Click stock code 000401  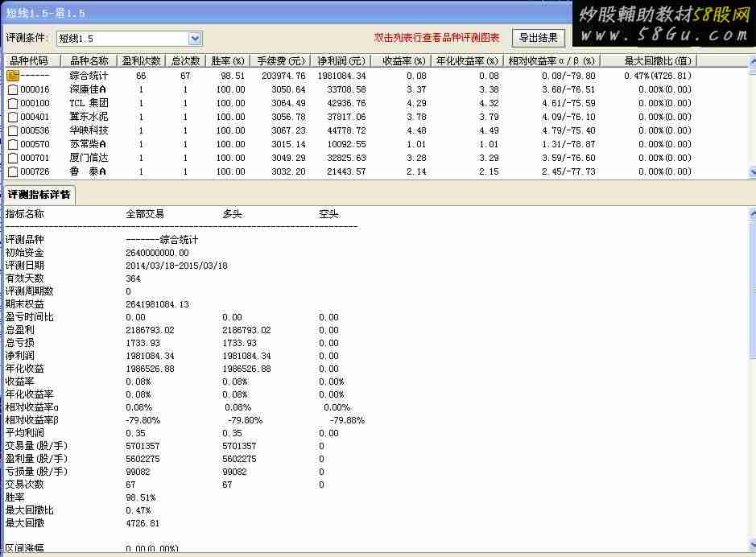[x=35, y=117]
